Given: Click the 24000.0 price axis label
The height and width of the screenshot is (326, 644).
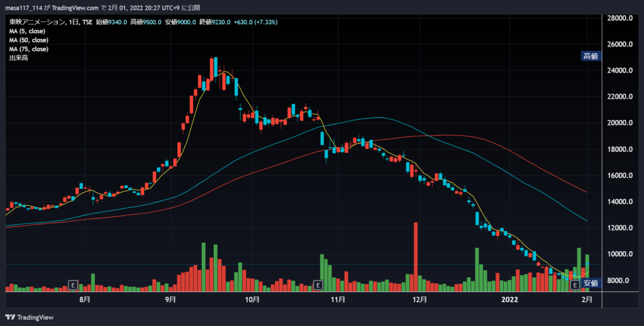Looking at the screenshot, I should tap(619, 70).
